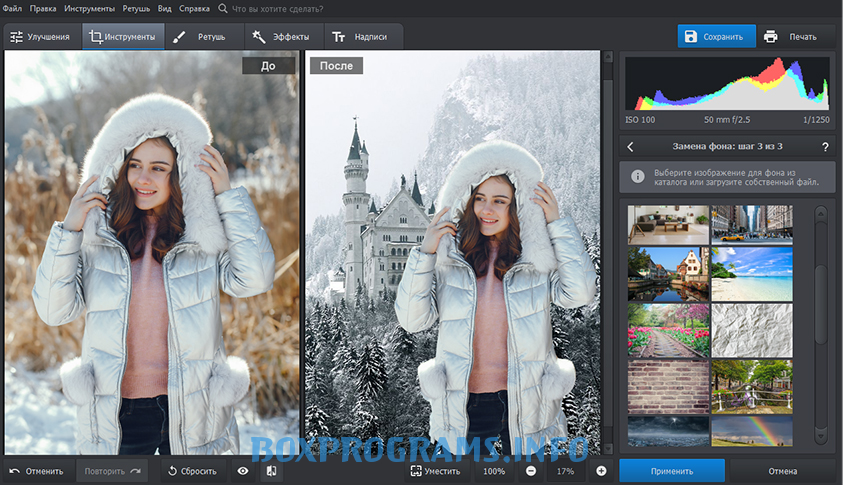Click scroll-up arrow of background catalog
Viewport: 843px width, 485px height.
click(821, 213)
